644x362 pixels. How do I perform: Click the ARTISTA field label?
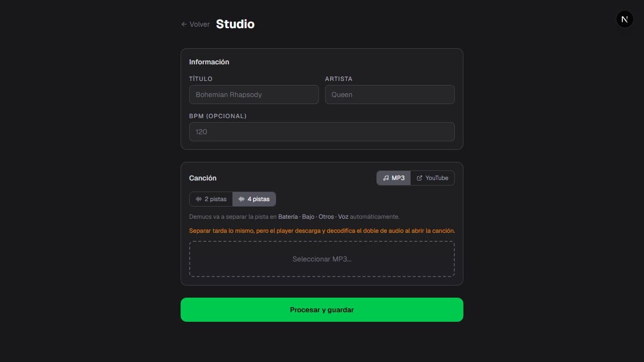339,79
